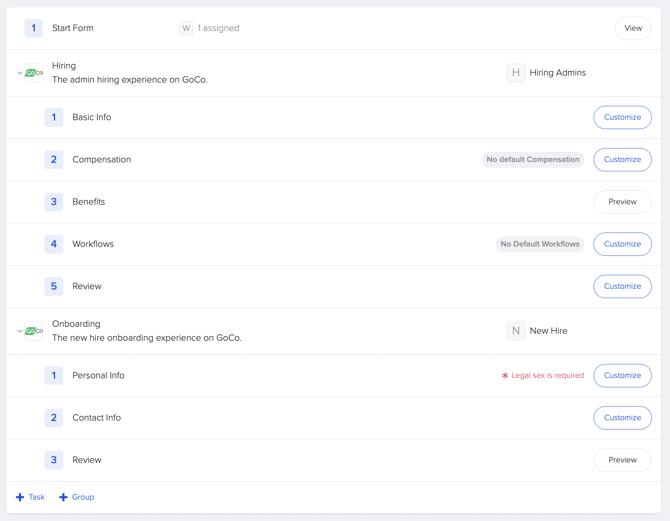This screenshot has height=521, width=670.
Task: Customize the Hiring Review step
Action: (622, 286)
